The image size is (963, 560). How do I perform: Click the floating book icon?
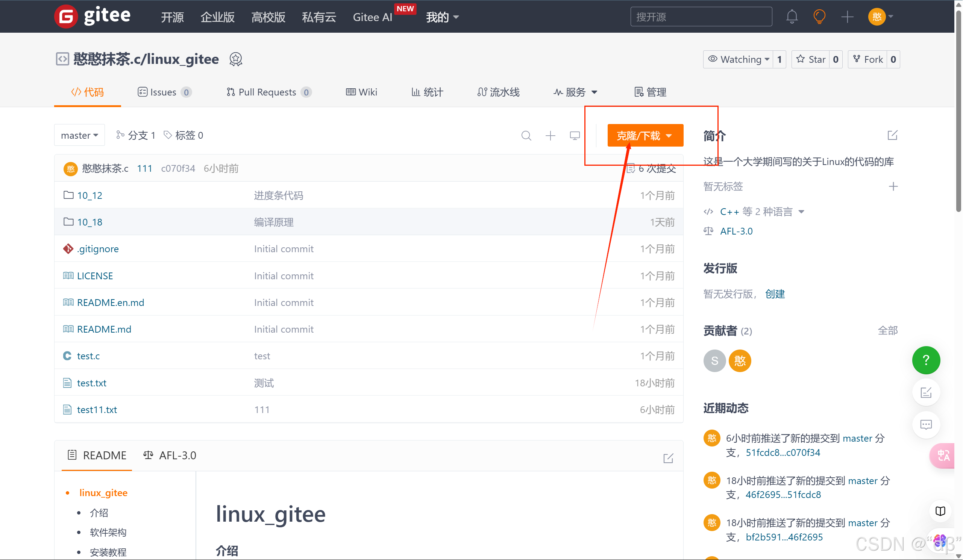pos(940,511)
